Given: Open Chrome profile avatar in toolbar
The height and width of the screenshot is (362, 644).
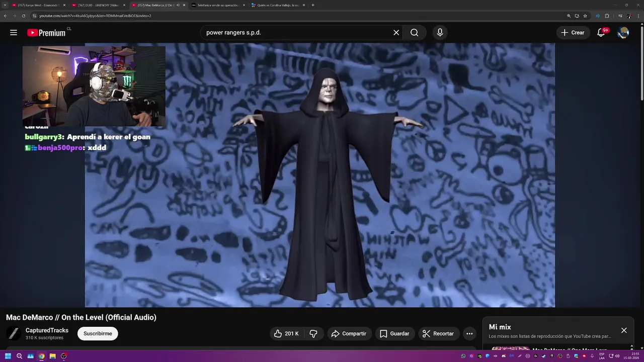Looking at the screenshot, I should [x=629, y=16].
